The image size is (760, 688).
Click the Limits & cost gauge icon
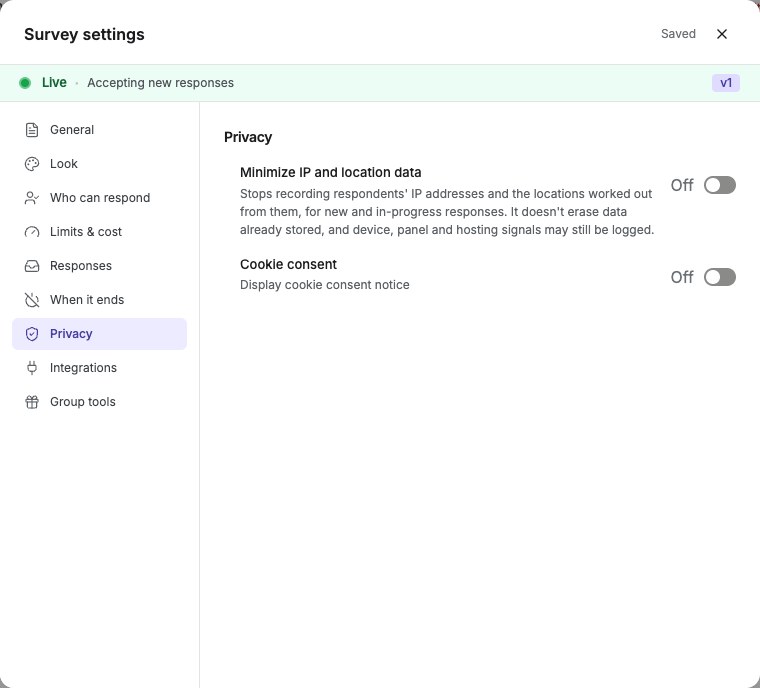[x=32, y=232]
